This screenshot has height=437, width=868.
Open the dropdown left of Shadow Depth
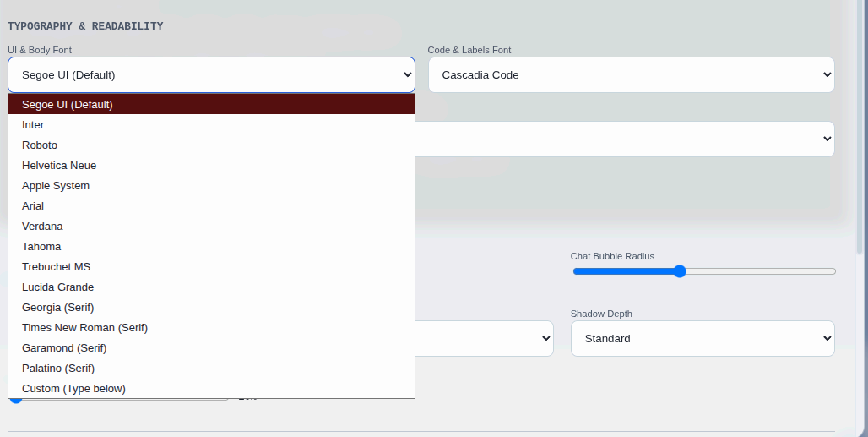(x=485, y=338)
